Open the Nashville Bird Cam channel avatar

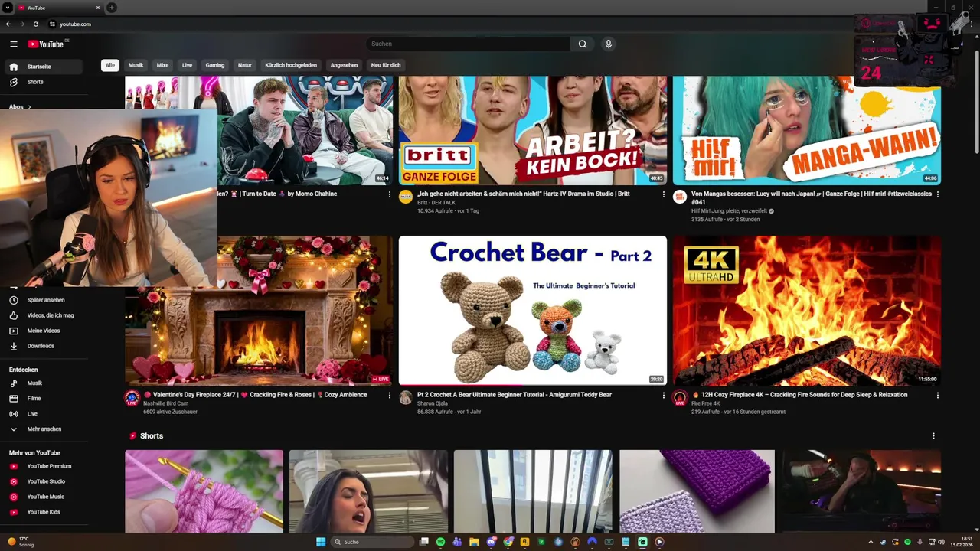(x=132, y=398)
